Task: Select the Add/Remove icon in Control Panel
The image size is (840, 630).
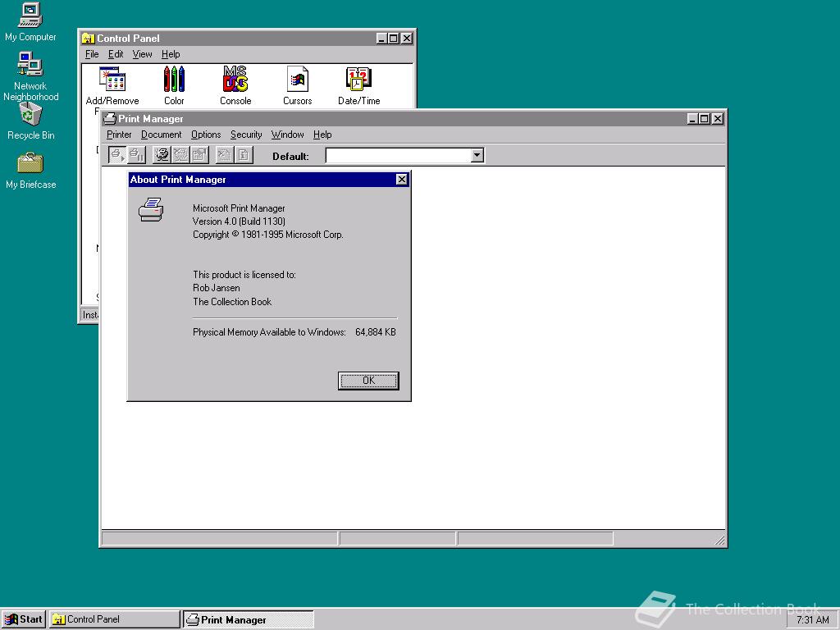Action: coord(112,85)
